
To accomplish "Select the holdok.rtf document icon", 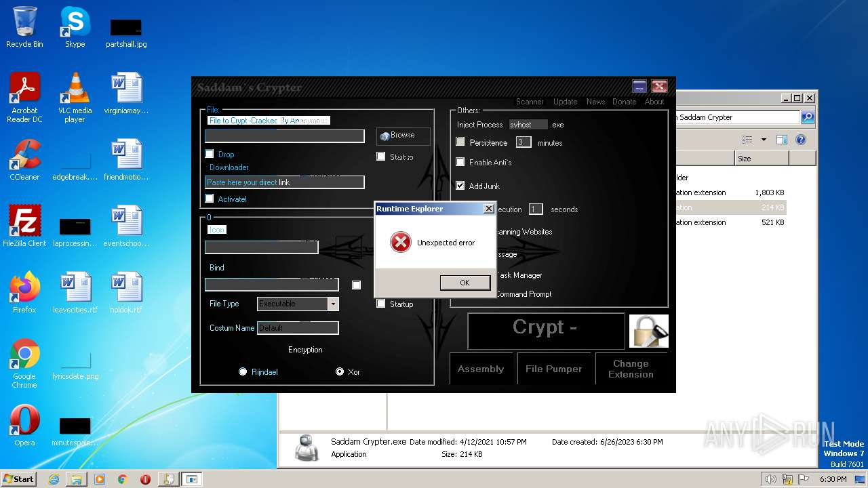I will point(126,293).
